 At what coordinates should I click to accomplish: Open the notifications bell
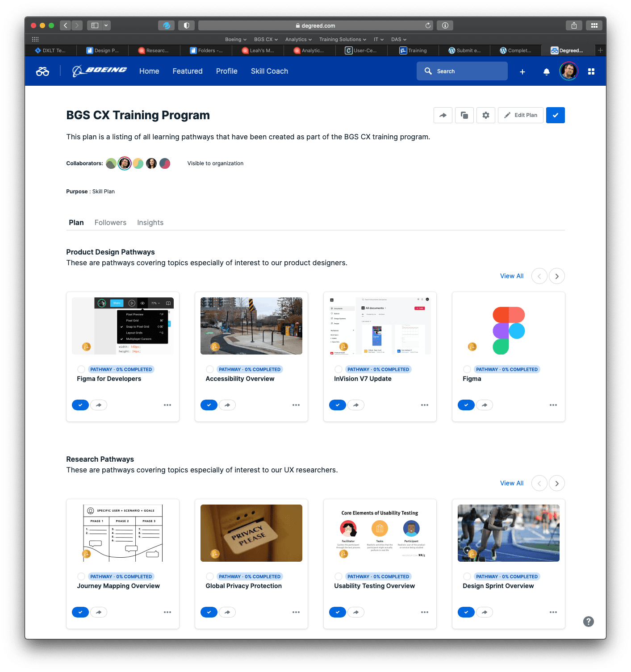tap(546, 71)
